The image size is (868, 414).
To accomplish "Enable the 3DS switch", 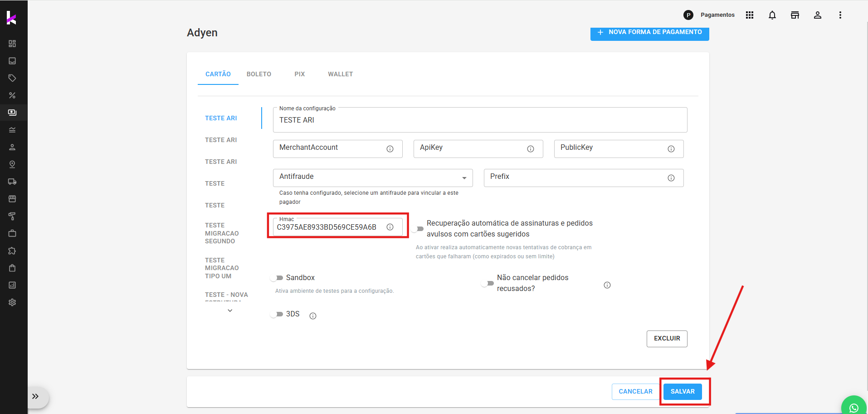I will click(277, 314).
